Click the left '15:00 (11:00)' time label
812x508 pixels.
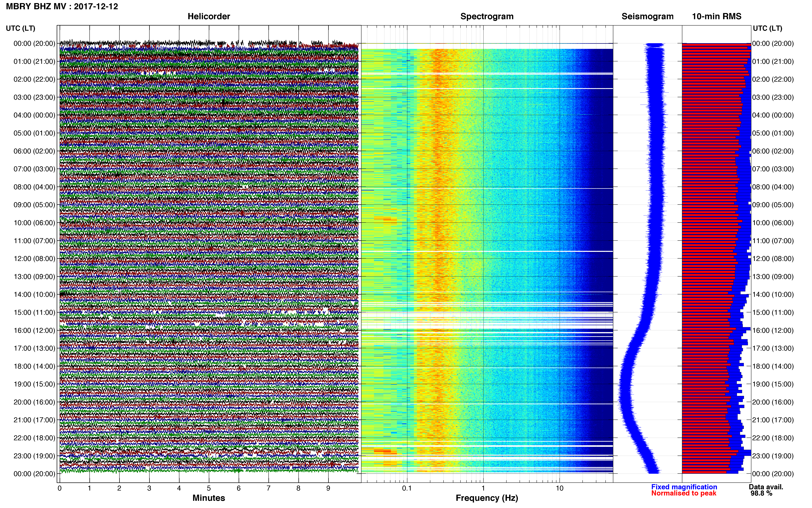34,312
